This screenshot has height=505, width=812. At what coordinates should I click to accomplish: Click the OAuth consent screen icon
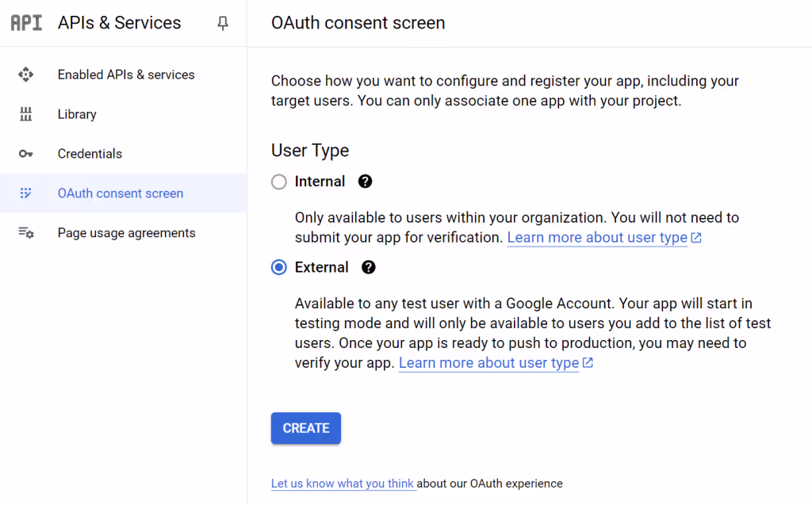(x=25, y=193)
